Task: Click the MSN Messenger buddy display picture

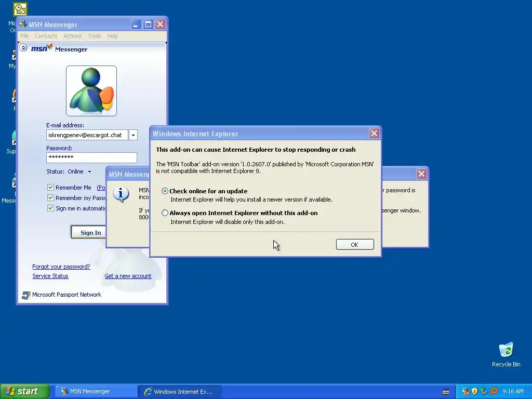Action: (x=91, y=91)
